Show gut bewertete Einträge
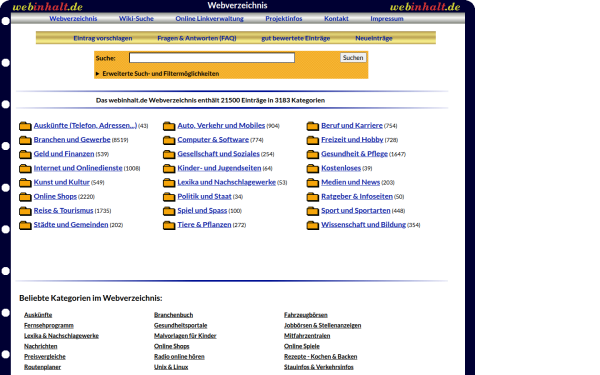The height and width of the screenshot is (375, 600). click(295, 38)
